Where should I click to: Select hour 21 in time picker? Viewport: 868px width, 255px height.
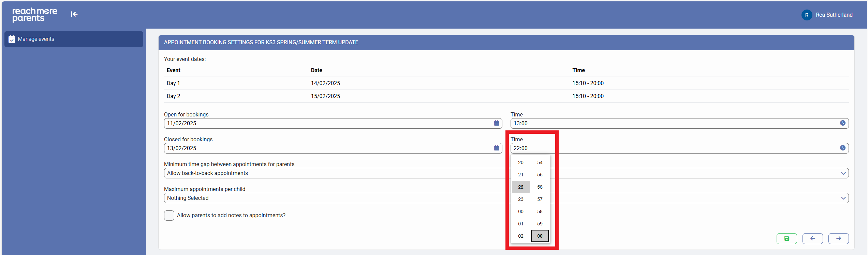520,175
